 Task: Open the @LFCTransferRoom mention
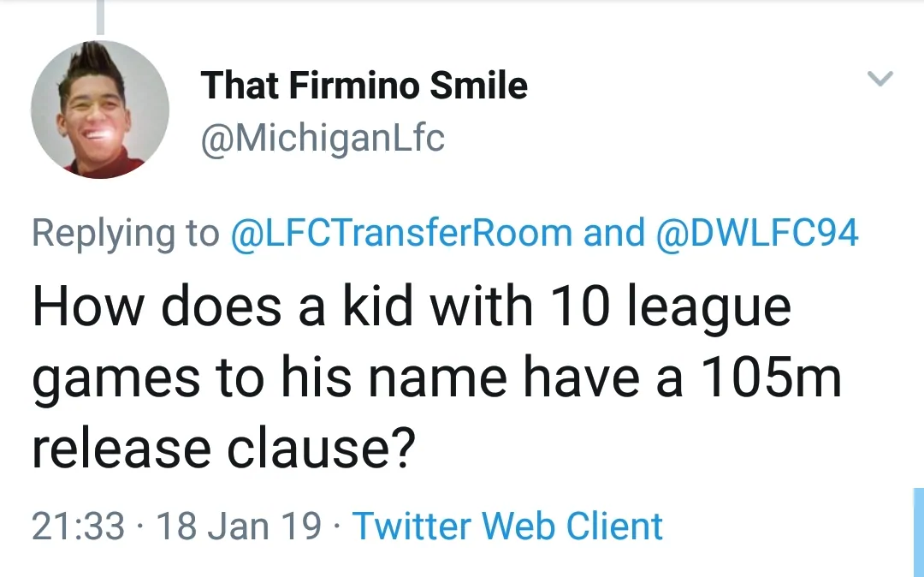pos(401,233)
